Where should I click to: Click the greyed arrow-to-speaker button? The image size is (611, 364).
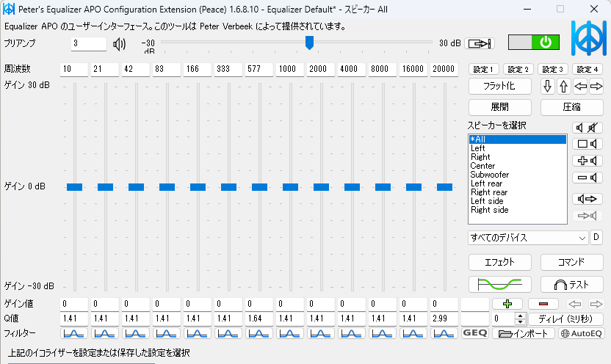click(x=587, y=215)
